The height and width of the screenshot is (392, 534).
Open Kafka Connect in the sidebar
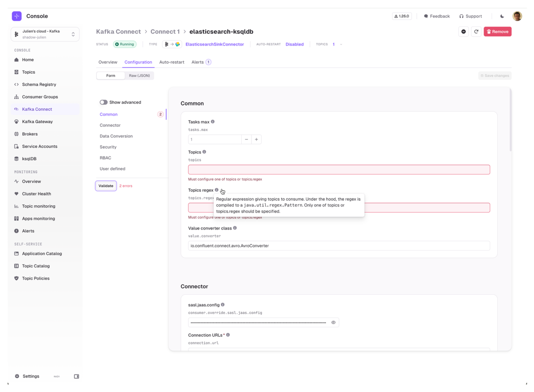37,109
